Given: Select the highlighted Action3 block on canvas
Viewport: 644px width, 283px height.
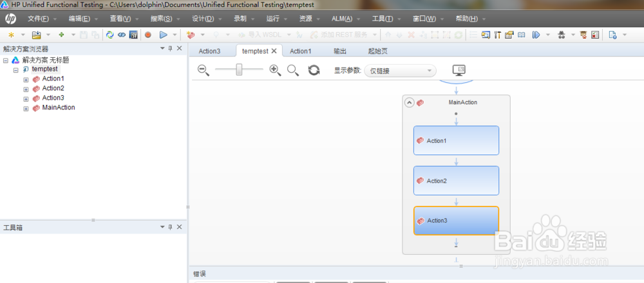Looking at the screenshot, I should click(456, 221).
